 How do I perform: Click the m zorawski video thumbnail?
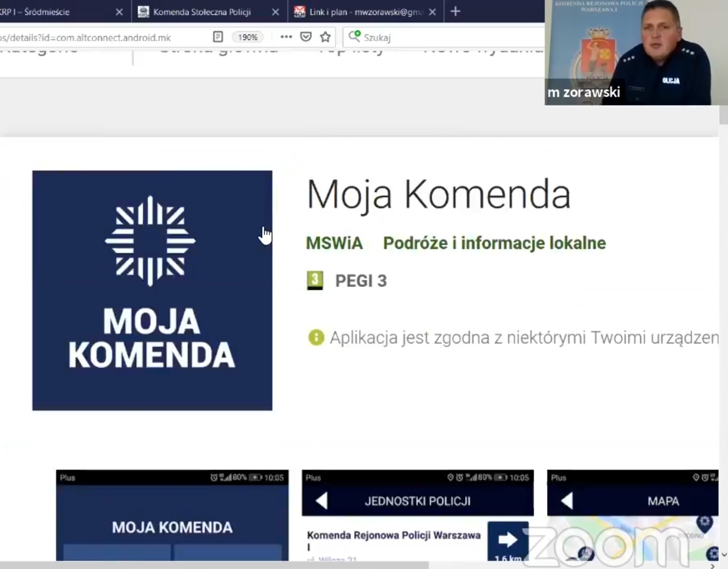pos(636,52)
